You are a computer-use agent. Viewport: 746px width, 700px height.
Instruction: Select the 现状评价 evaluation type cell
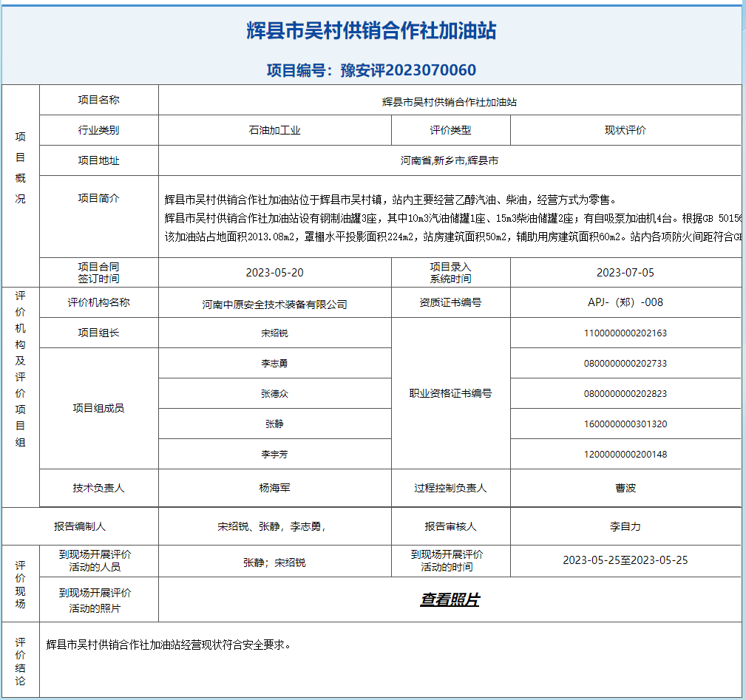tap(625, 130)
